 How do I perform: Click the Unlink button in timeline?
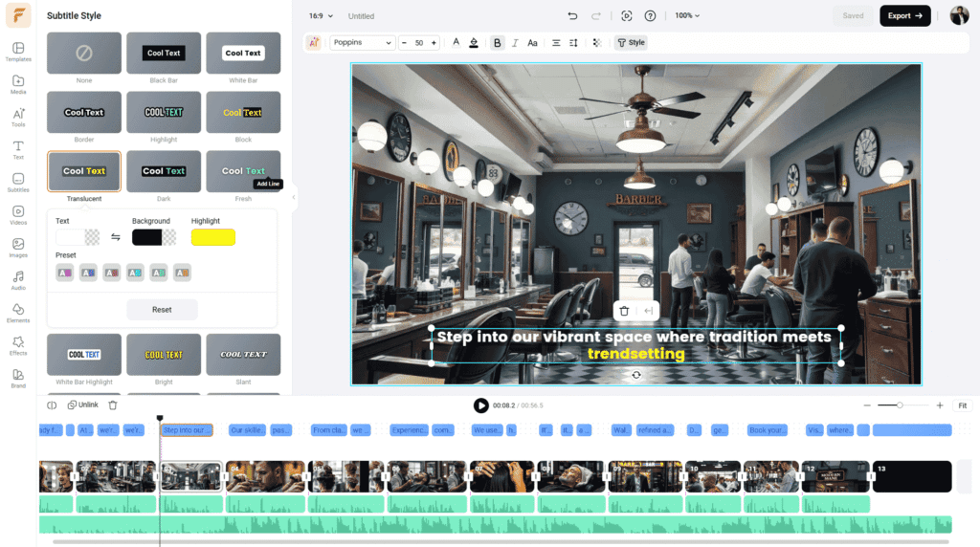(x=83, y=405)
